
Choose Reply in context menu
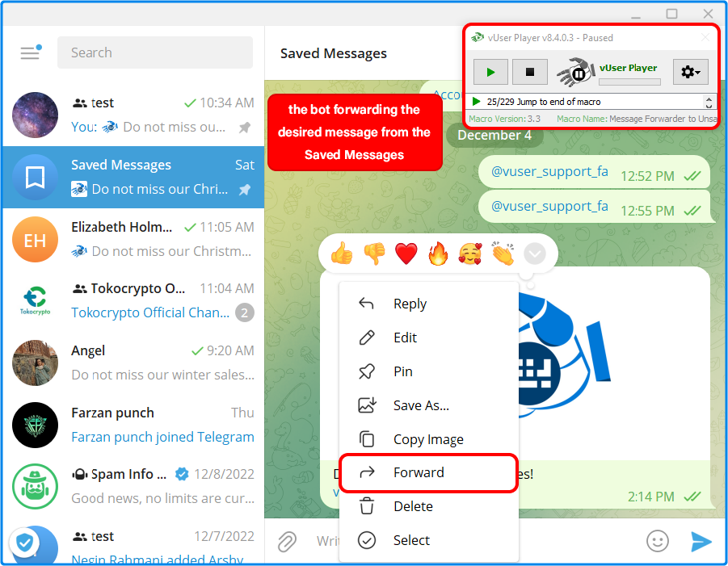point(429,304)
